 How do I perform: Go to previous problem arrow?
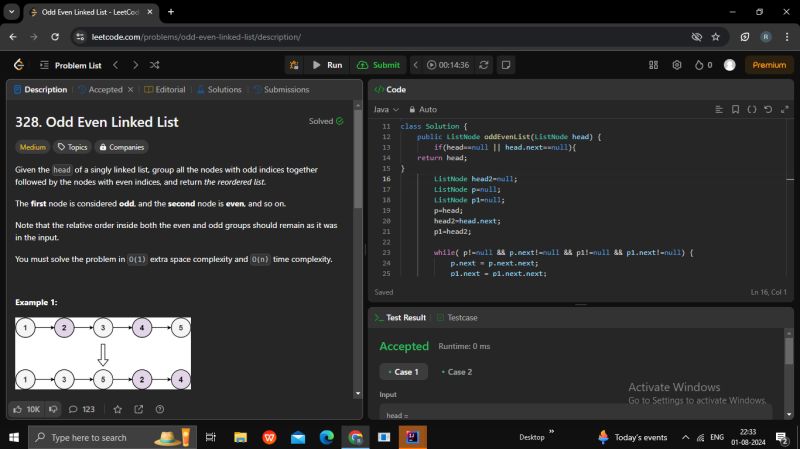pos(116,65)
